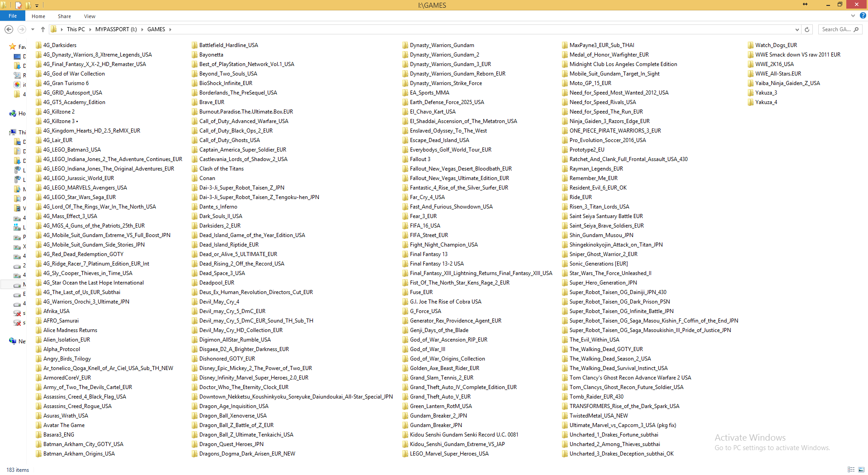Select the 4G_Darksiders folder icon
The width and height of the screenshot is (868, 475).
39,45
